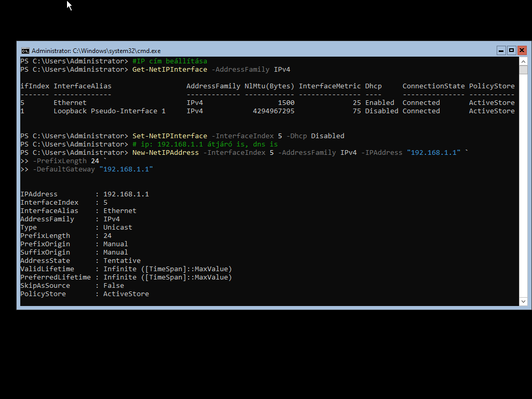Image resolution: width=532 pixels, height=399 pixels.
Task: Click the -DefaultGateway parameter text
Action: (x=64, y=169)
